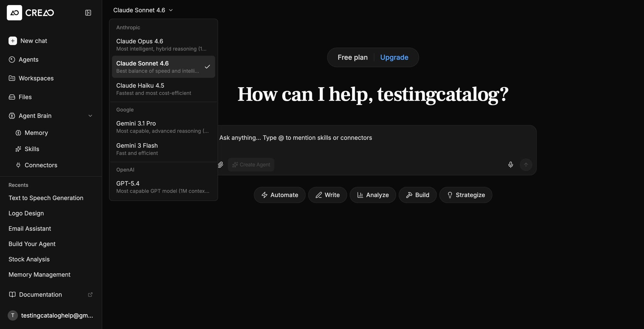Focus the Ask anything input field
Viewport: 644px width, 329px height.
click(x=354, y=138)
